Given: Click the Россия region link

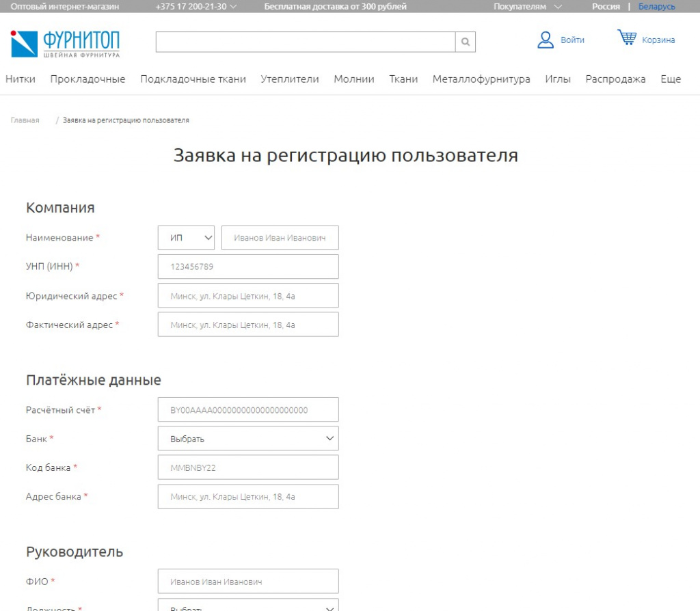Looking at the screenshot, I should click(606, 6).
